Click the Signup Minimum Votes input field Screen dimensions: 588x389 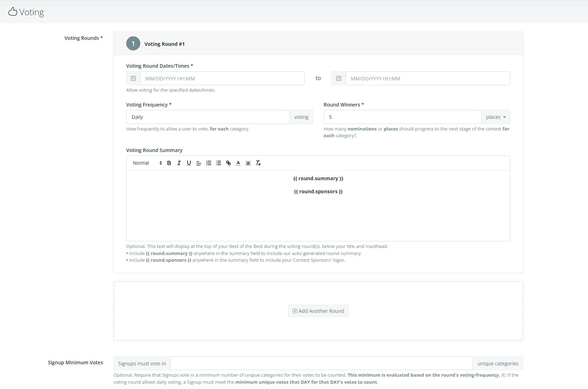[321, 363]
